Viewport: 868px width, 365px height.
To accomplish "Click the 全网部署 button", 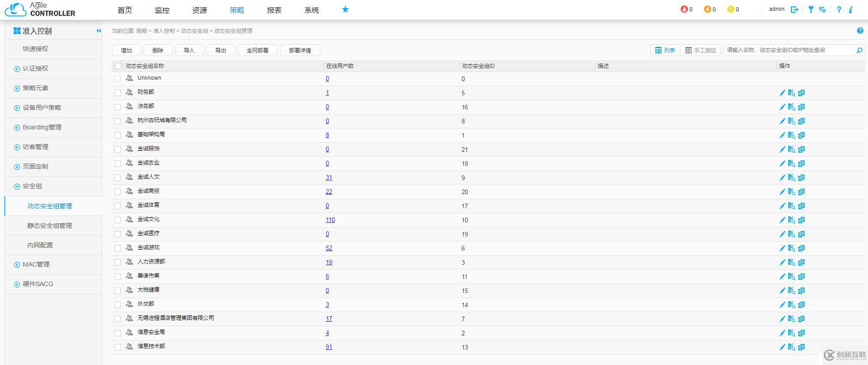I will pos(258,50).
